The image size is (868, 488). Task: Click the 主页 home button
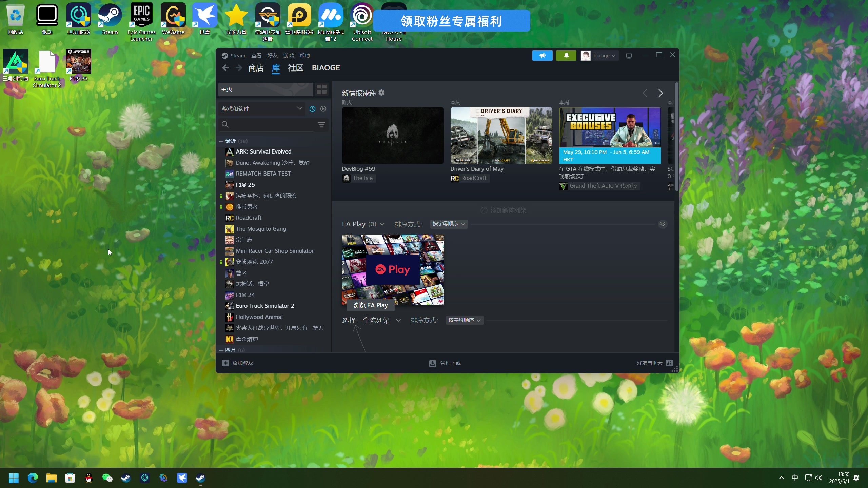click(x=265, y=89)
